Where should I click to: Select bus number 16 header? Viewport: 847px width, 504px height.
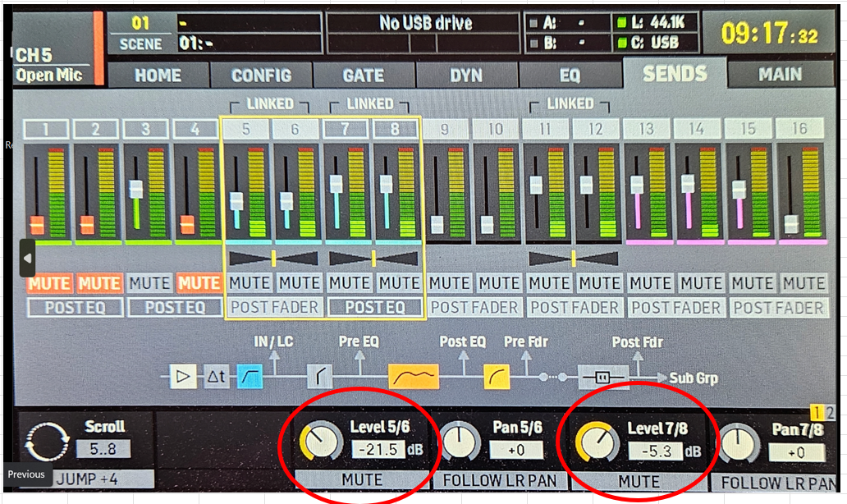(799, 129)
